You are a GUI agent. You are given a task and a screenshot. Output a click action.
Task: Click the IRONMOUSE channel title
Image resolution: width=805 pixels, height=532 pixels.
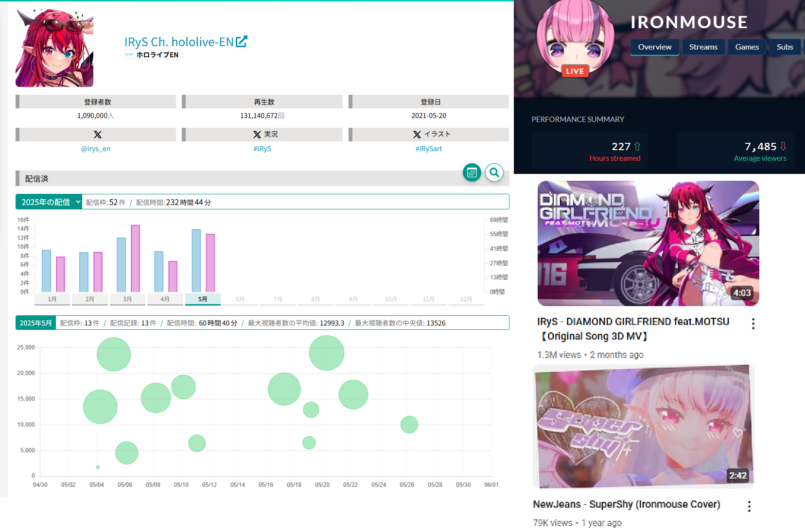(x=689, y=22)
